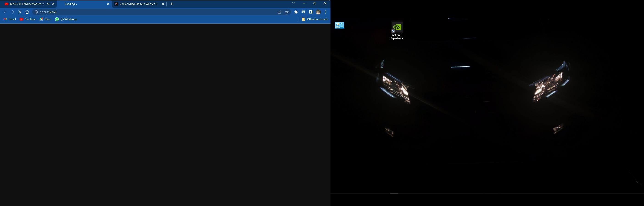Open the Other bookmarks folder
The width and height of the screenshot is (644, 206).
(x=315, y=19)
